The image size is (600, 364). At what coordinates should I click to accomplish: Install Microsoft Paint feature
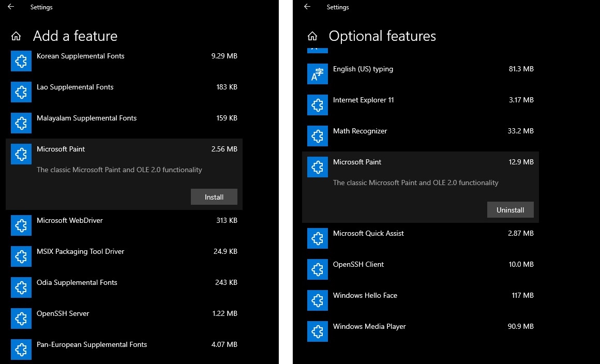point(214,197)
